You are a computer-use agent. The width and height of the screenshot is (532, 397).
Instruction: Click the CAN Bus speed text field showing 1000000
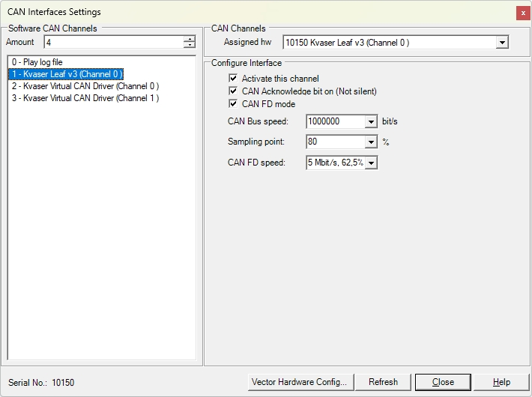point(336,121)
